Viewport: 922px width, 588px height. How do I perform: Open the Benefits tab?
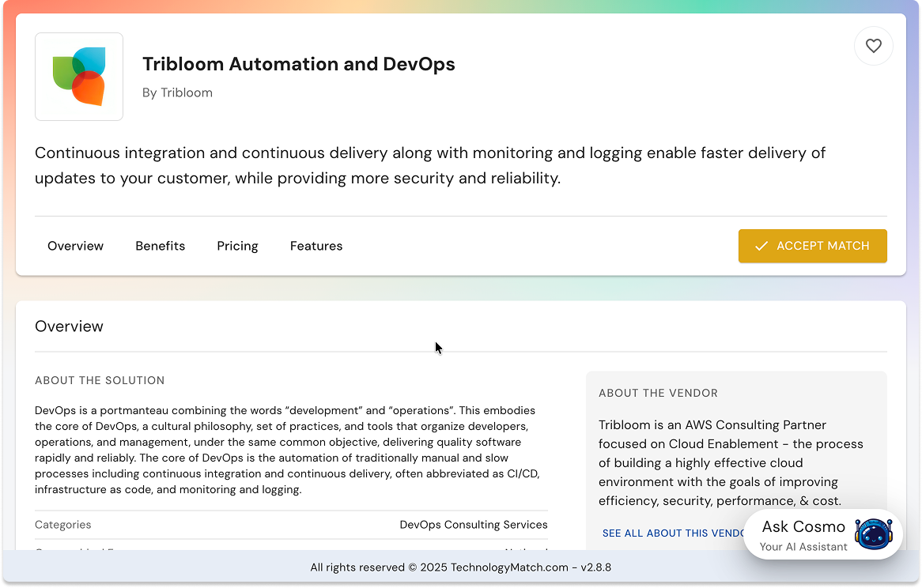[160, 246]
